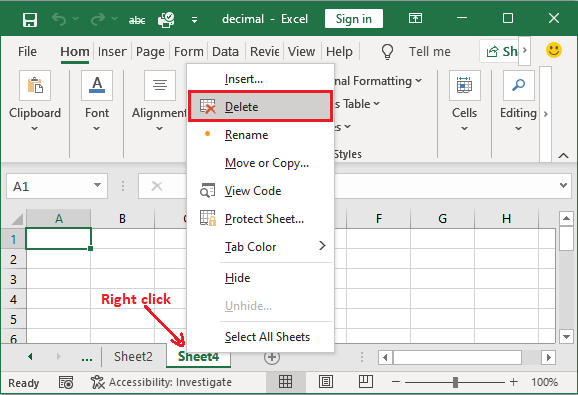The width and height of the screenshot is (578, 395).
Task: Expand the Editing group dropdown
Action: (519, 129)
